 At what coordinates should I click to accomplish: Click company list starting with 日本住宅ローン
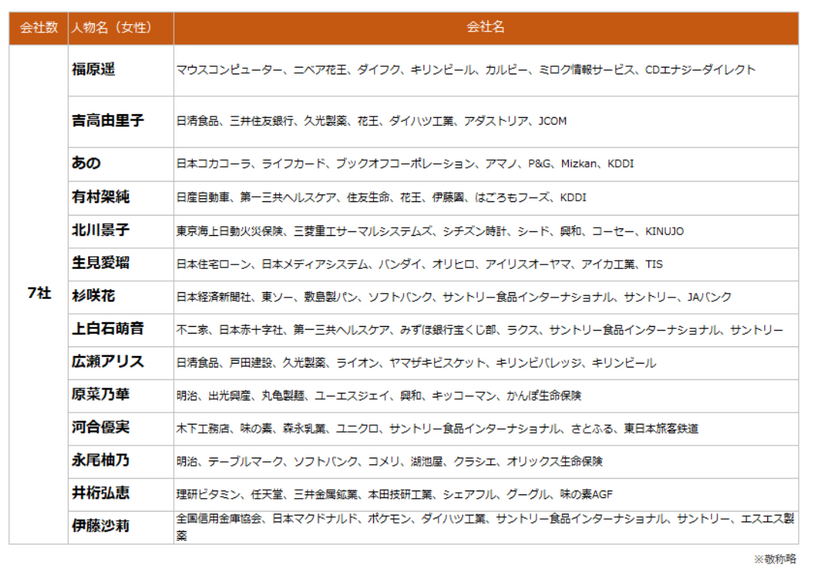(x=419, y=264)
